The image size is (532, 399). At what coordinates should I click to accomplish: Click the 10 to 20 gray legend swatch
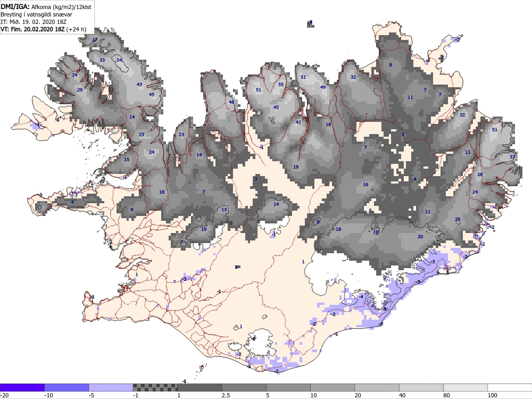coord(332,387)
